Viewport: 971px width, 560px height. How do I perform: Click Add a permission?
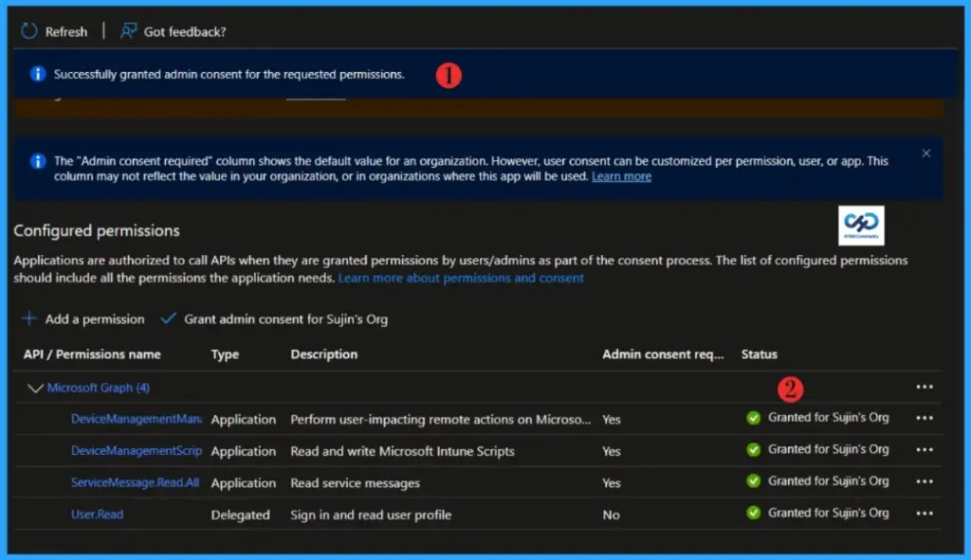(95, 319)
